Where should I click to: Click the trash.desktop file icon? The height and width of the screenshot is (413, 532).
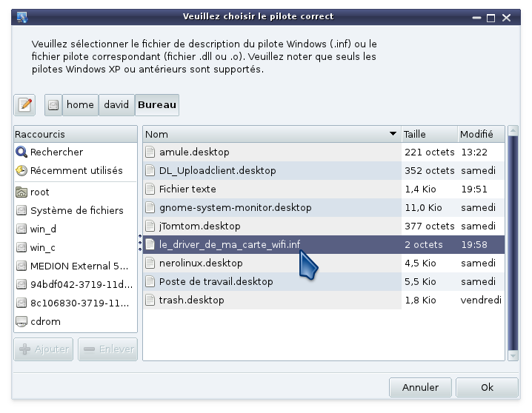[150, 300]
